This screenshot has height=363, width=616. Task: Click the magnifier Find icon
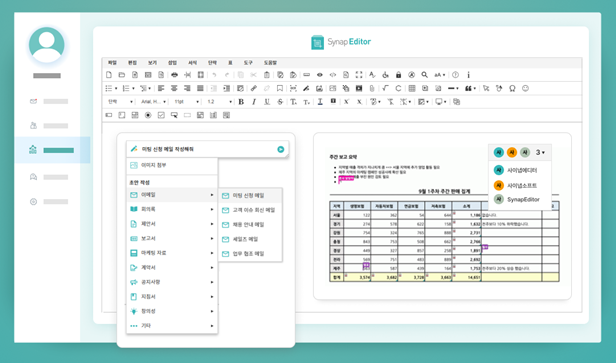point(425,75)
